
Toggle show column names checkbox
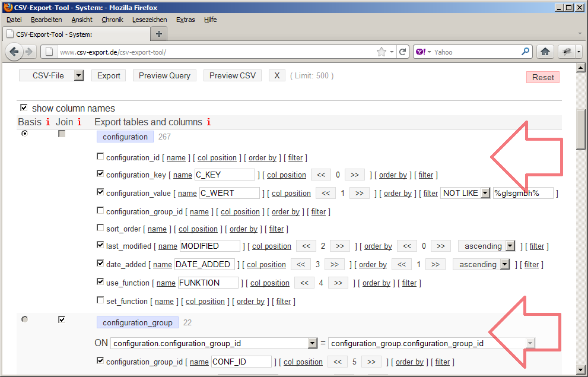click(24, 107)
